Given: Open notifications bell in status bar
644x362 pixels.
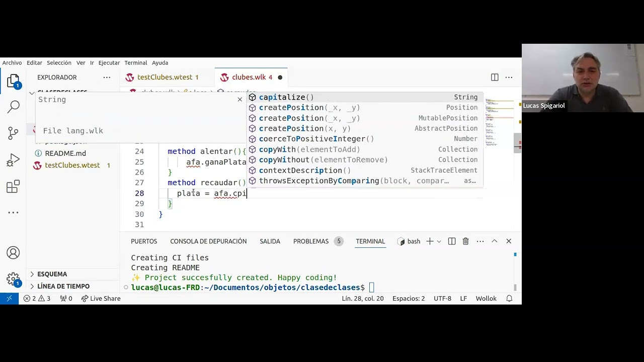Looking at the screenshot, I should [509, 299].
